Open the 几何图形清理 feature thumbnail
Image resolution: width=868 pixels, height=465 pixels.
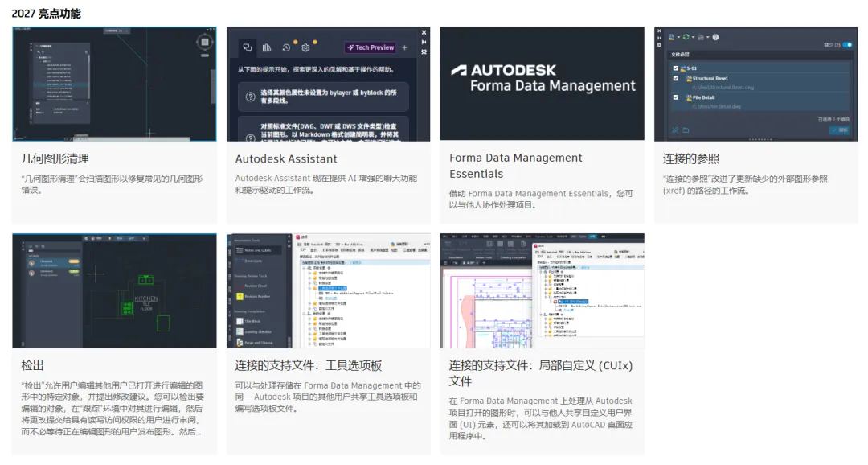(114, 84)
